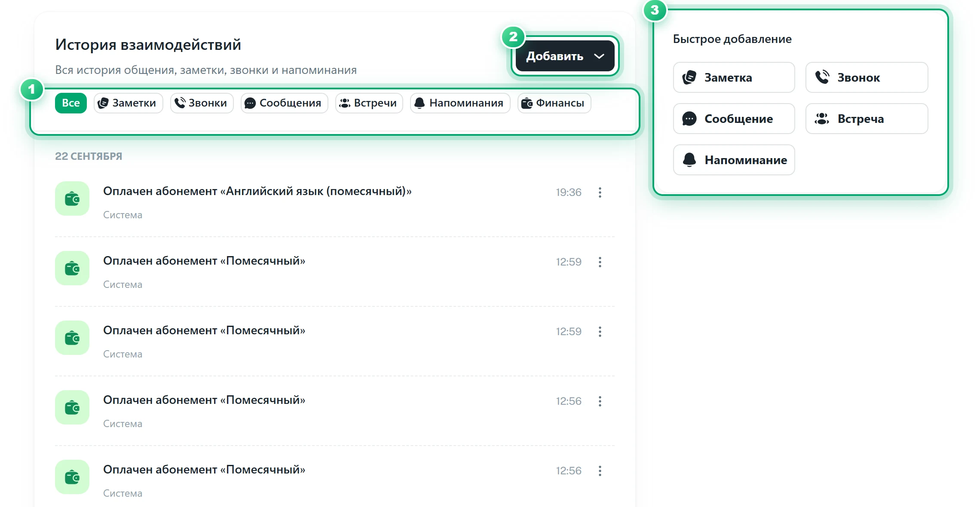Click the 19:36 timestamp

point(568,192)
